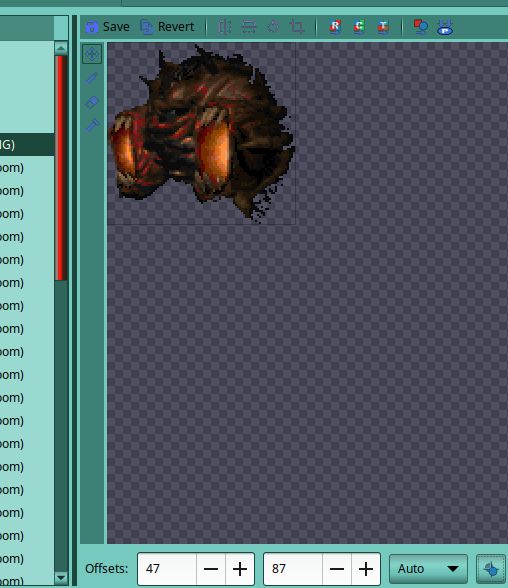508x588 pixels.
Task: Open the Tint 'T' icon
Action: [x=383, y=27]
